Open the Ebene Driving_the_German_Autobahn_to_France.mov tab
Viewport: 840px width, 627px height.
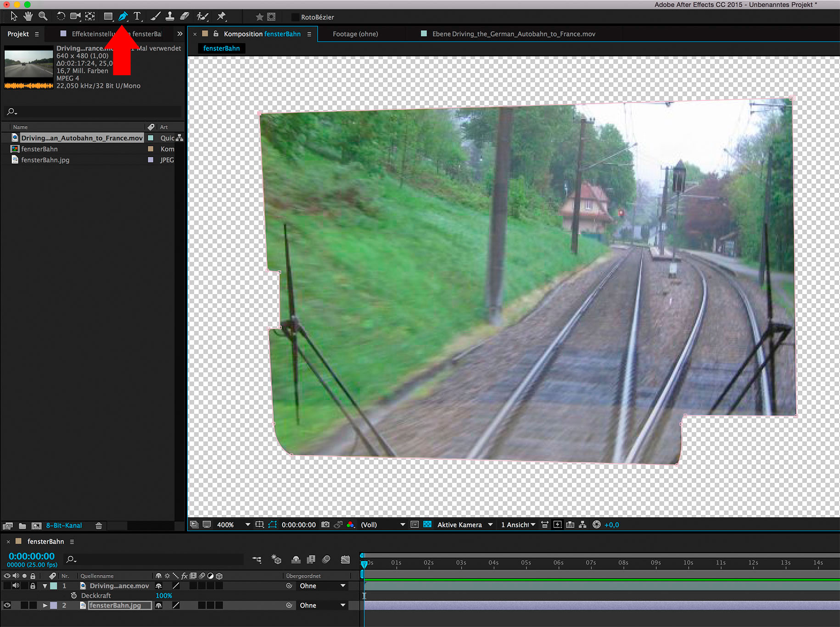coord(513,34)
